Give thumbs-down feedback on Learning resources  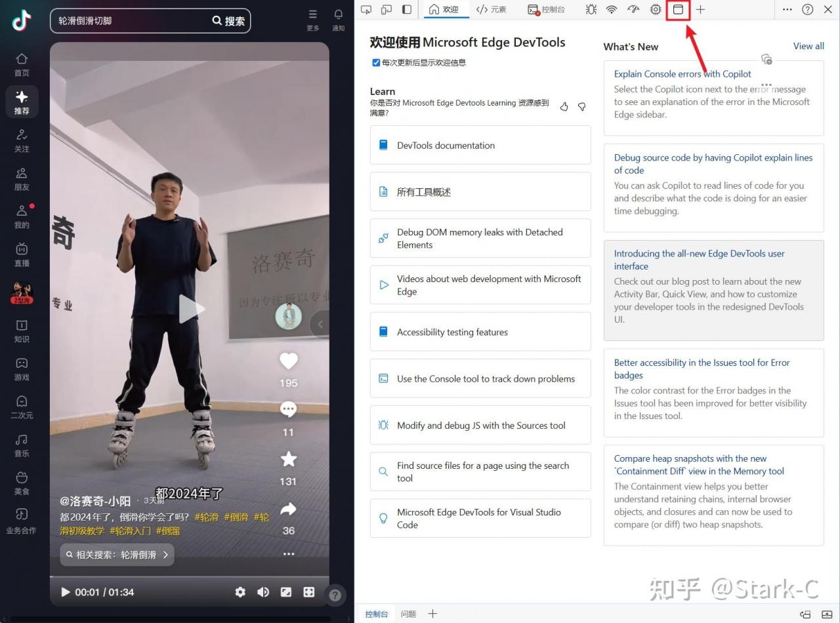(x=581, y=107)
